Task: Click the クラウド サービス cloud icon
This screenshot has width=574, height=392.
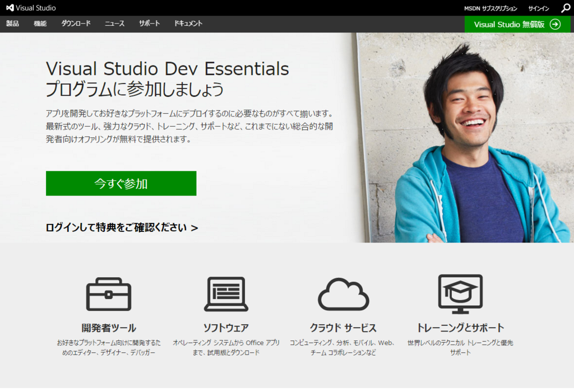Action: click(344, 295)
